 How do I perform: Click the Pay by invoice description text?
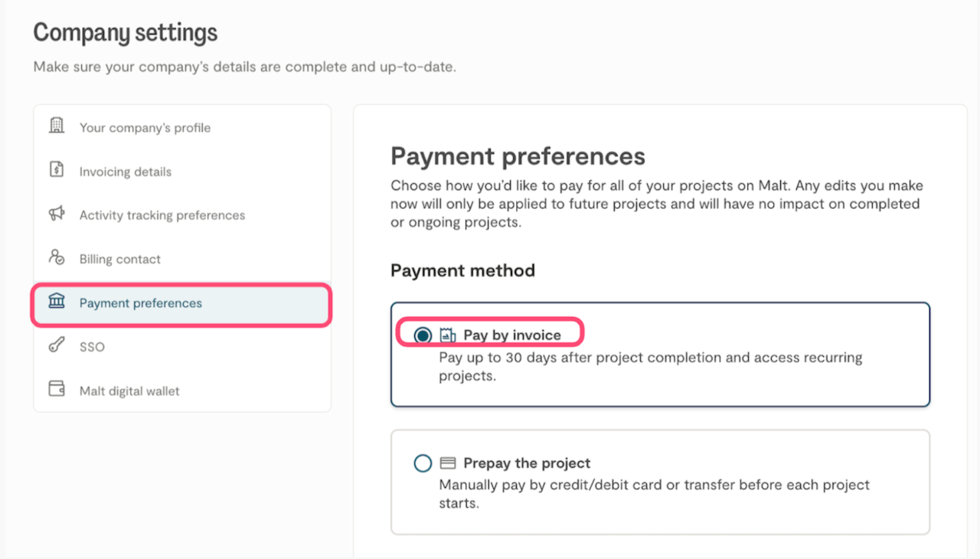tap(650, 367)
